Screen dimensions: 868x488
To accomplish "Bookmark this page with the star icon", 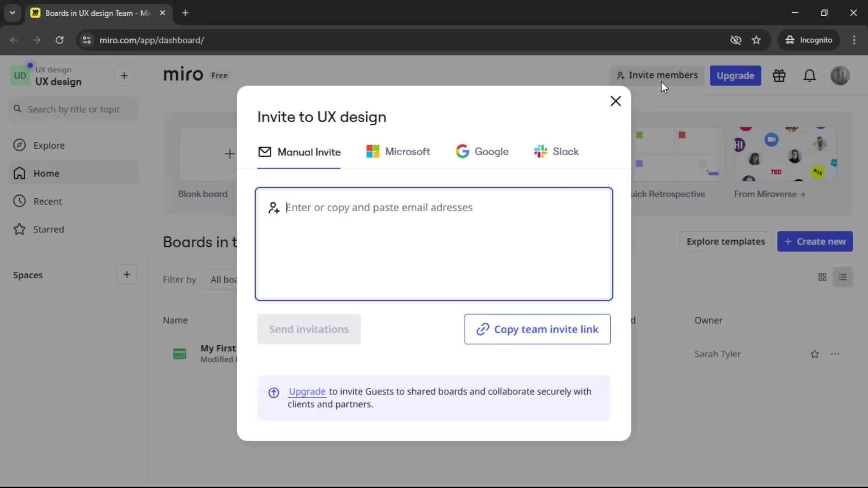I will click(756, 40).
